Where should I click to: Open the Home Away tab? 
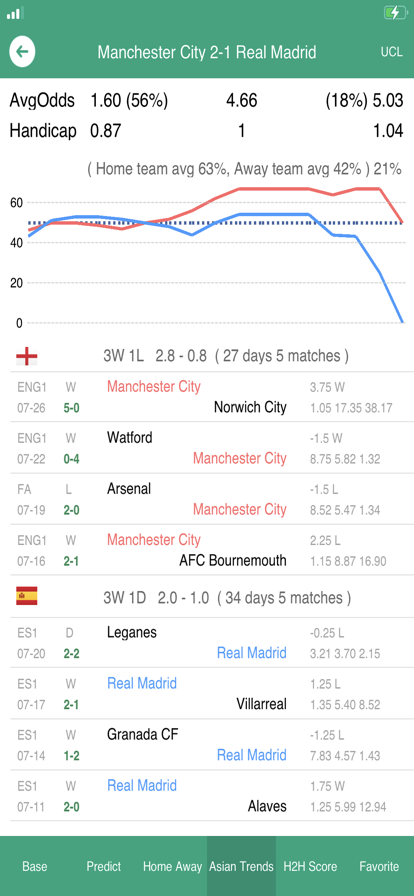tap(173, 866)
